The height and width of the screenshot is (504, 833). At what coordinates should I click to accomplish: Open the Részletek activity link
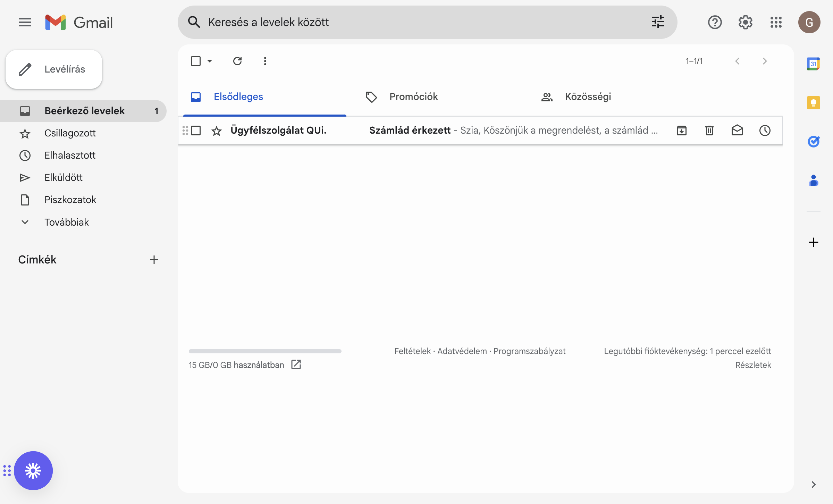pyautogui.click(x=753, y=365)
